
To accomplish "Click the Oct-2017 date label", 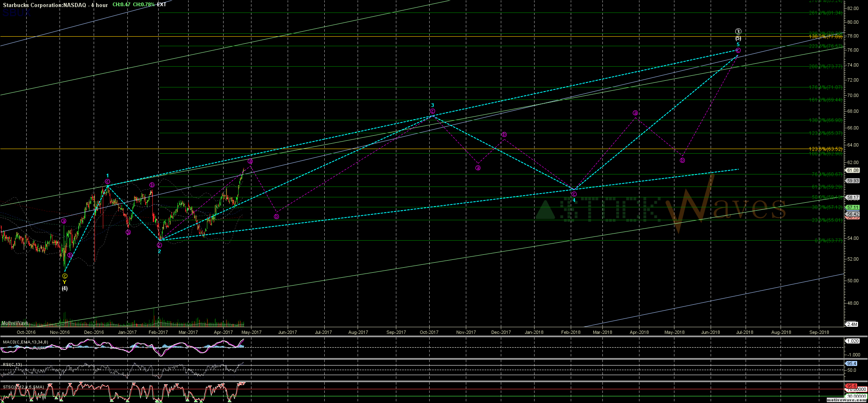I will coord(429,332).
